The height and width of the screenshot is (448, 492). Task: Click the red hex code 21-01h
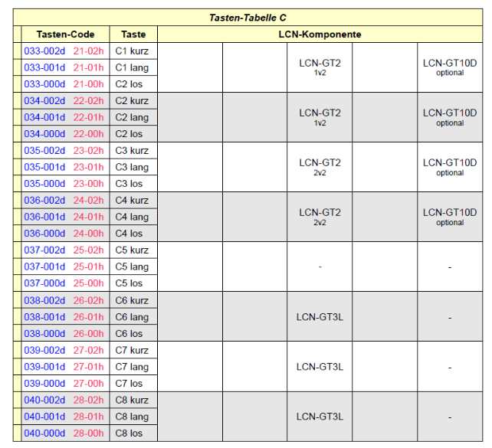tap(88, 67)
